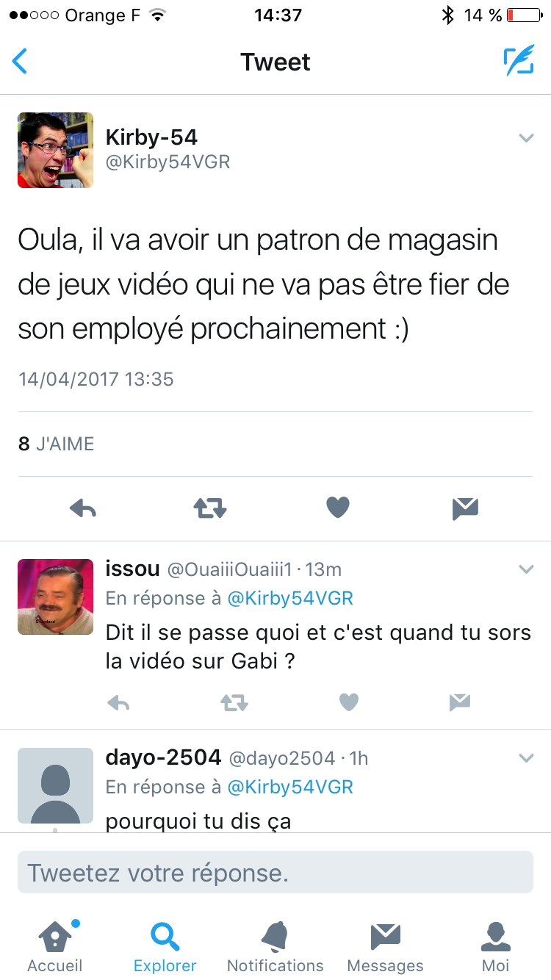
Task: Share issou's reply via message icon
Action: pyautogui.click(x=460, y=703)
